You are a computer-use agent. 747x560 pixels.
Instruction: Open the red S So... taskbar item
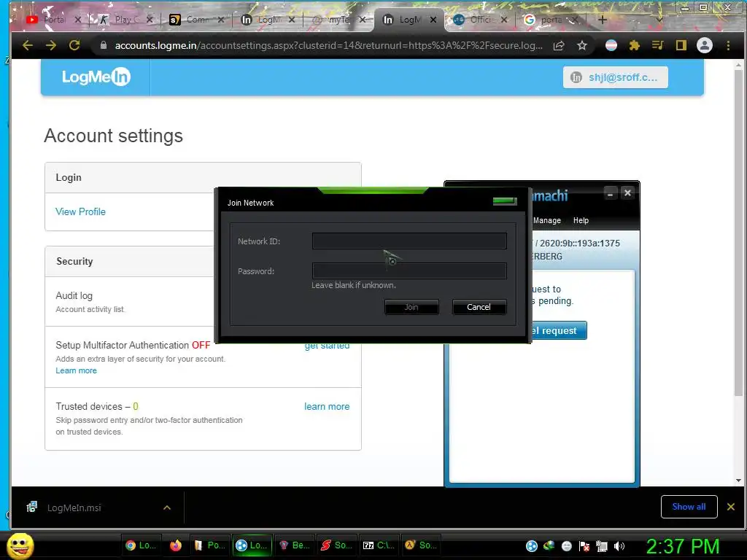point(336,545)
